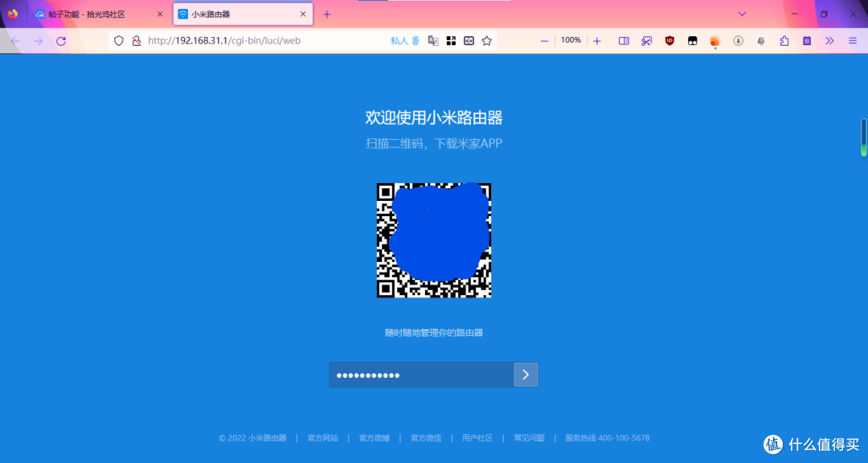The height and width of the screenshot is (463, 868).
Task: Open the extensions puzzle piece menu
Action: (784, 40)
